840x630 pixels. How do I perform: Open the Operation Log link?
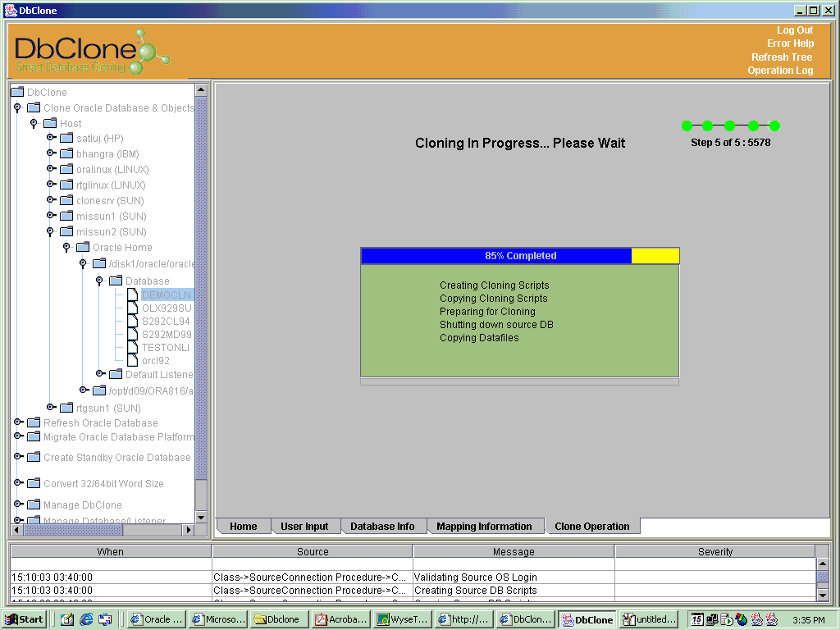pos(780,71)
